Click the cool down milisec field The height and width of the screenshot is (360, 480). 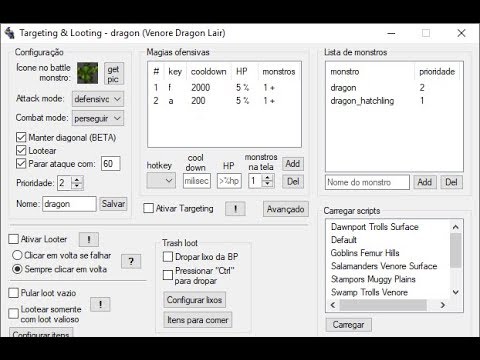point(197,181)
